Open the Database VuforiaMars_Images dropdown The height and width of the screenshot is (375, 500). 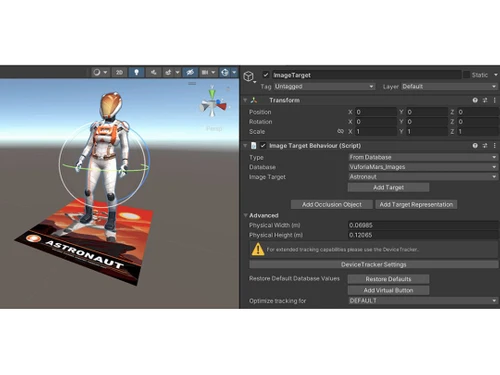pyautogui.click(x=423, y=167)
